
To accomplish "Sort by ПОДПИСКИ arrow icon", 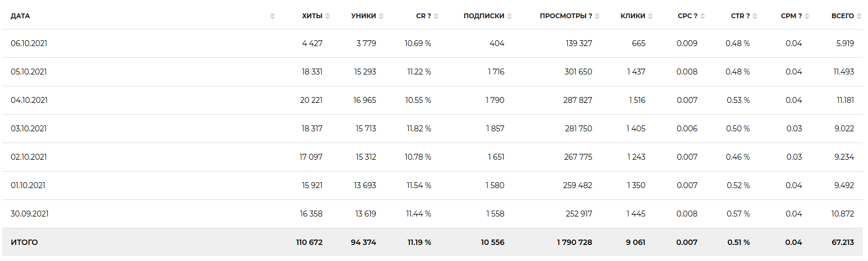I will (x=509, y=16).
